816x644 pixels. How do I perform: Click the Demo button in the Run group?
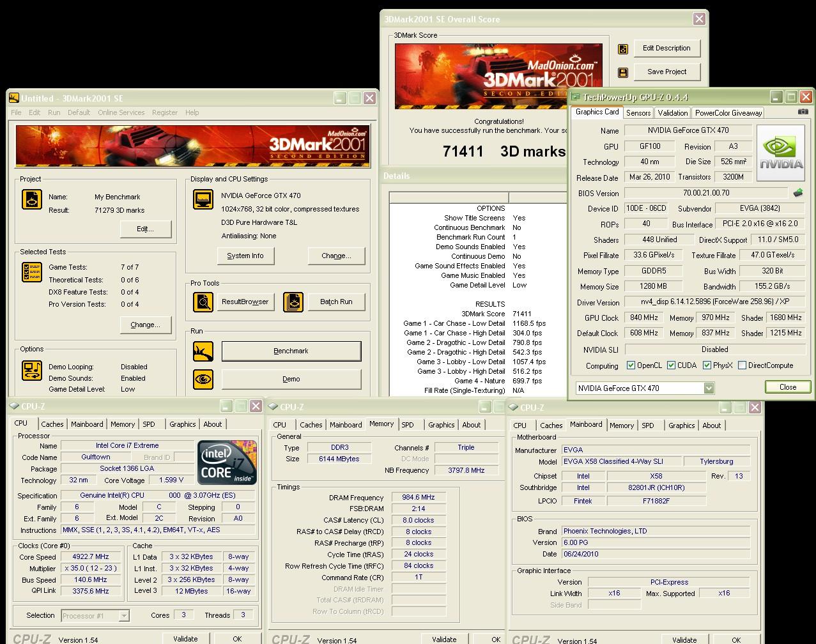point(291,379)
